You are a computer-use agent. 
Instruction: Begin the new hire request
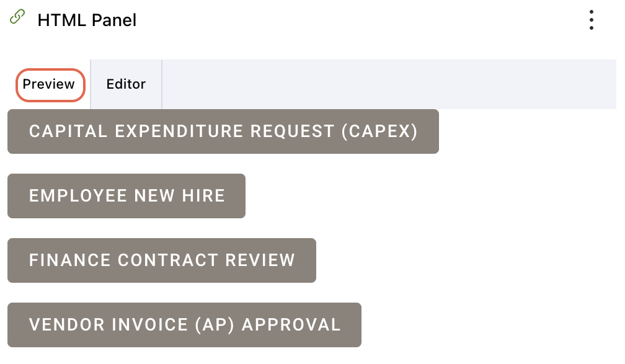[126, 196]
